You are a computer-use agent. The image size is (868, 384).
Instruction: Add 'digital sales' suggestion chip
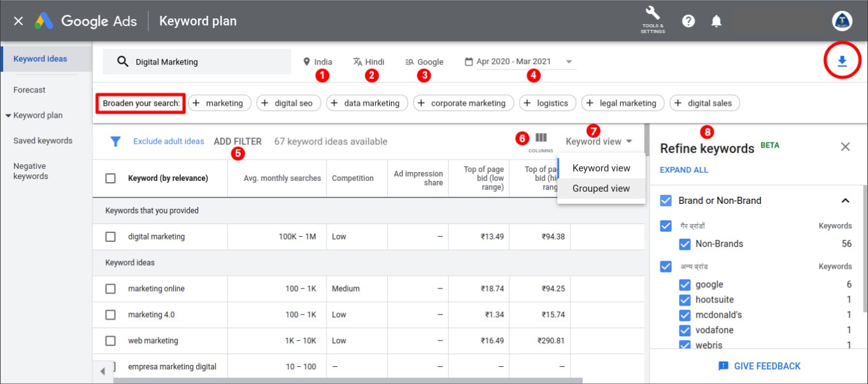704,103
